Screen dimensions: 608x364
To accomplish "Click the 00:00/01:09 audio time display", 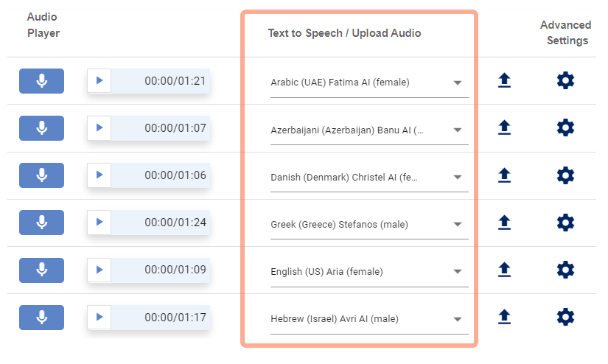I will click(x=175, y=270).
